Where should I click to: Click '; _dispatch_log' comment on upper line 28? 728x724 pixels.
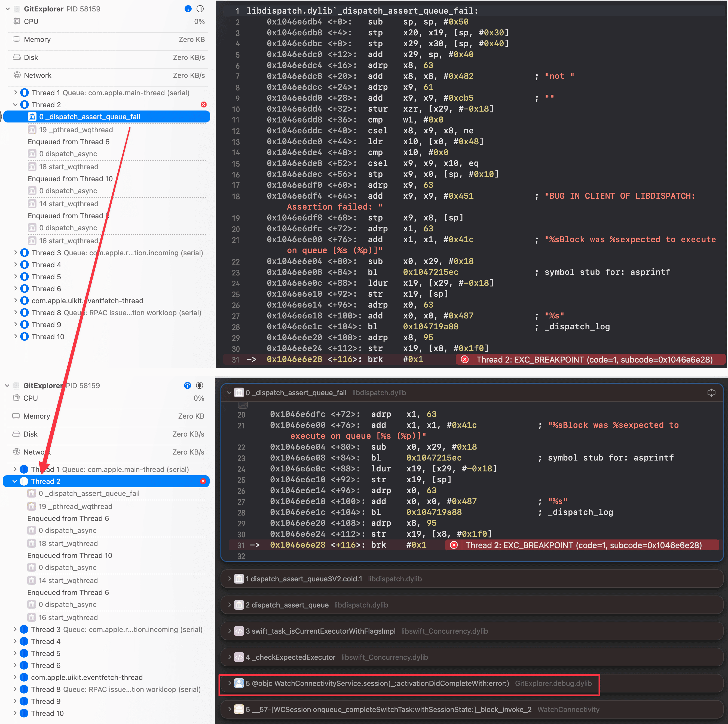572,327
